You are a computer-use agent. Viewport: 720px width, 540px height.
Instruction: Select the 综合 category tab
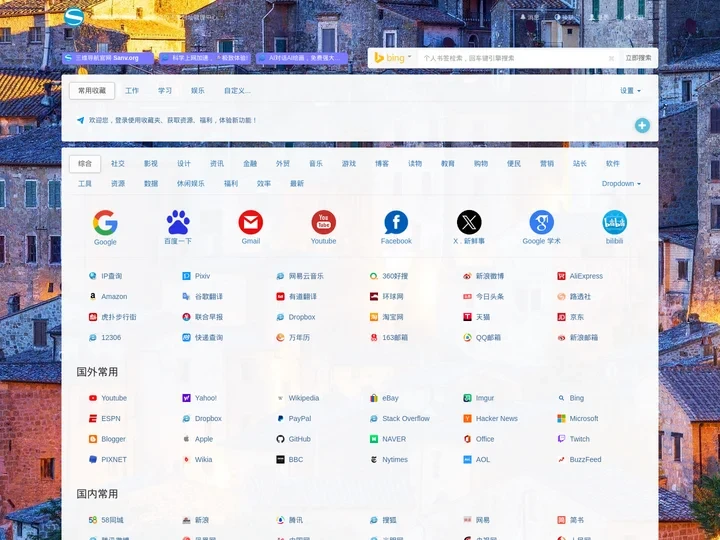click(x=85, y=163)
